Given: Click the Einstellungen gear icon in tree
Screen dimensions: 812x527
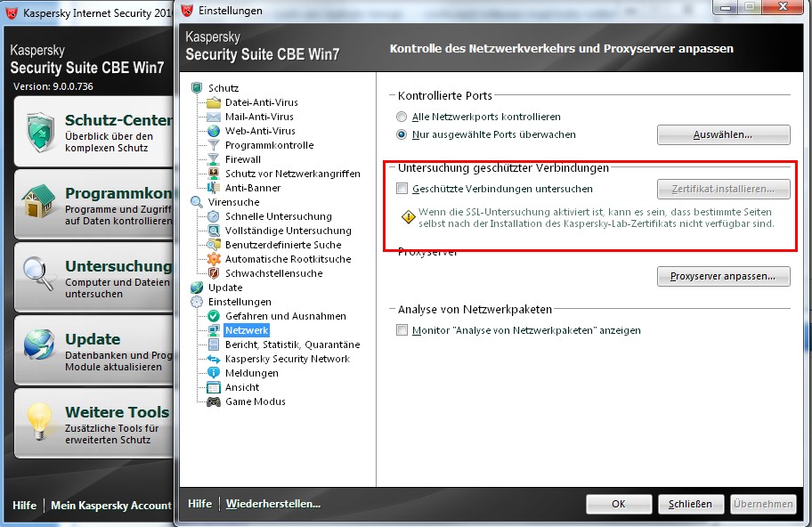Looking at the screenshot, I should point(197,302).
